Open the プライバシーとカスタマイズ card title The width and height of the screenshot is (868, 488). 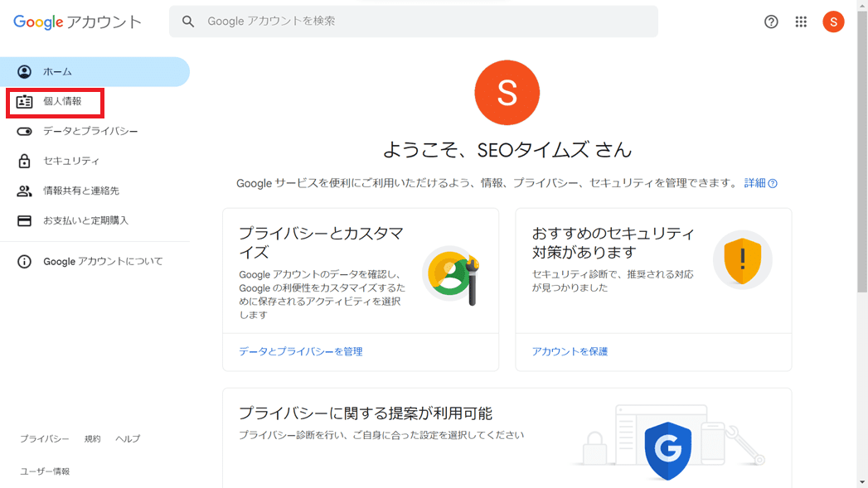coord(321,243)
